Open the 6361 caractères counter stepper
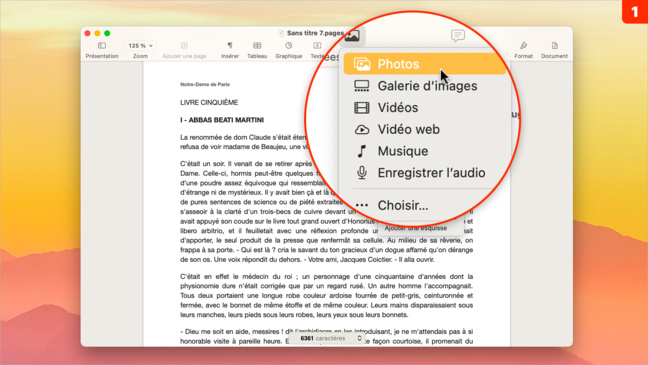This screenshot has width=648, height=365. tap(359, 338)
